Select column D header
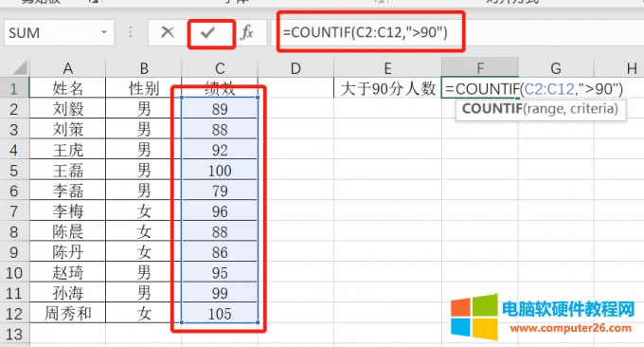 [x=295, y=68]
